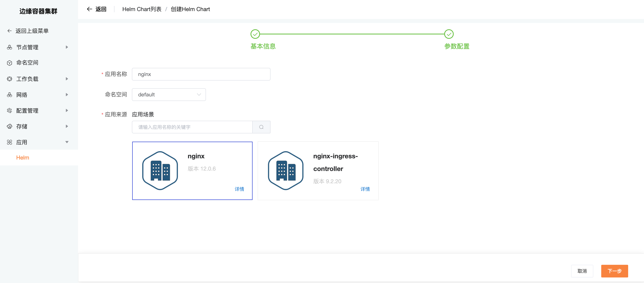Click the 应用场景 label
This screenshot has height=283, width=644.
[x=143, y=114]
